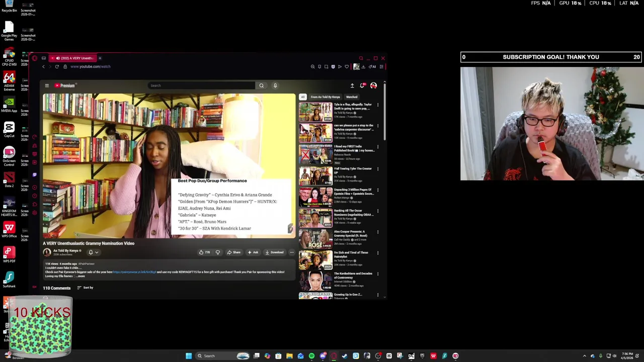The width and height of the screenshot is (644, 362).
Task: Open Spotify from the taskbar
Action: click(x=311, y=356)
